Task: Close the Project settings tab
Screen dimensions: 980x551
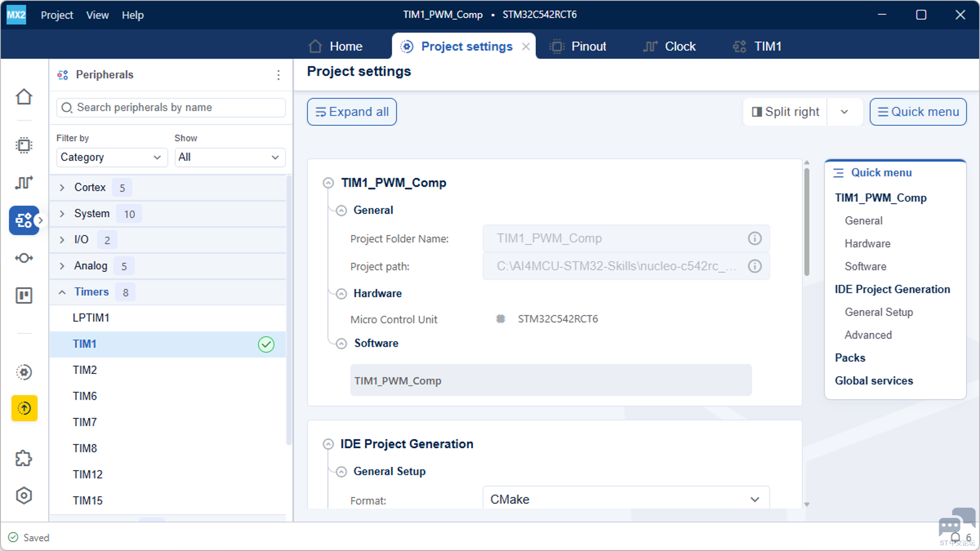Action: click(526, 46)
